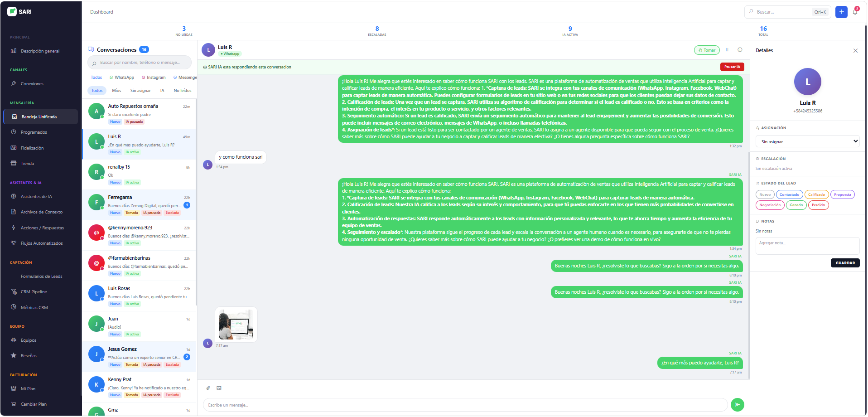Viewport: 868px width, 417px height.
Task: Open Cambiar Plan in the sidebar
Action: [34, 404]
